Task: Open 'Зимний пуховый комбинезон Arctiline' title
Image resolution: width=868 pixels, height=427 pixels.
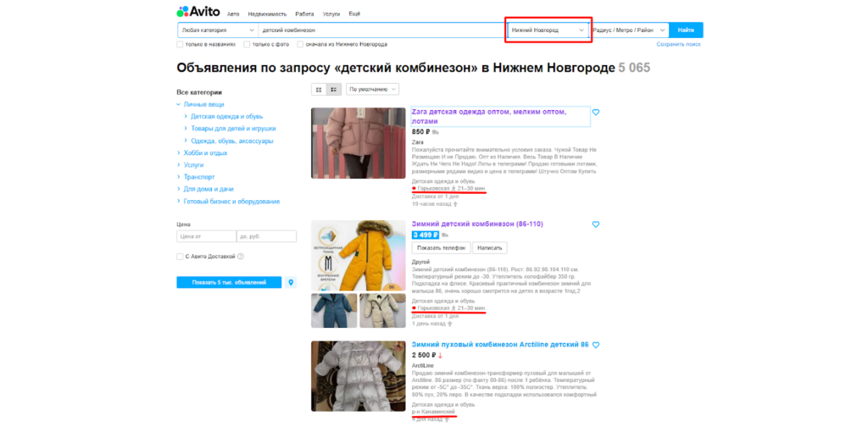Action: point(500,345)
